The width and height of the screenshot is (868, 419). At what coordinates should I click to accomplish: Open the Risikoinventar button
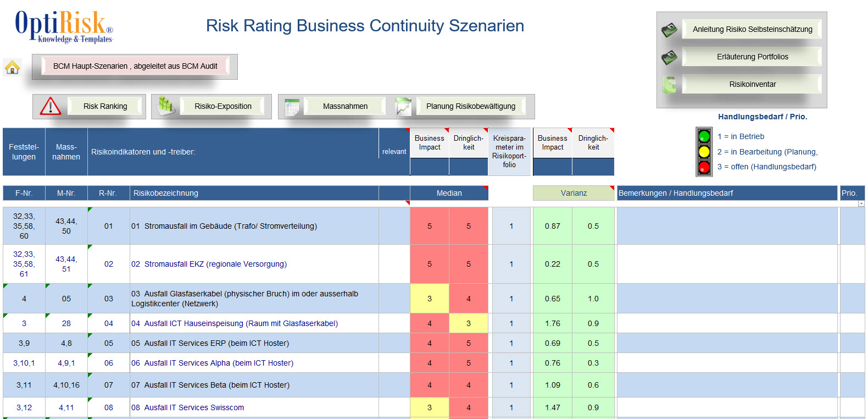[752, 85]
